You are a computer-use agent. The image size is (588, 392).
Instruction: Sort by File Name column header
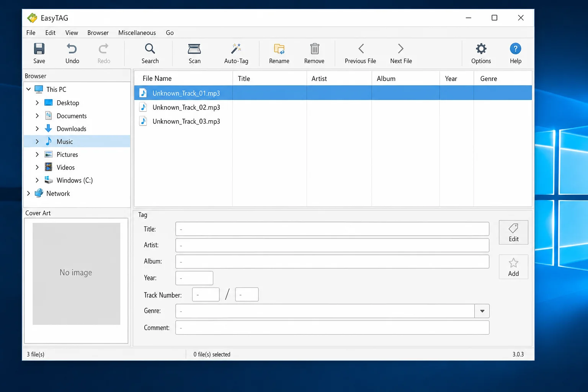[183, 78]
